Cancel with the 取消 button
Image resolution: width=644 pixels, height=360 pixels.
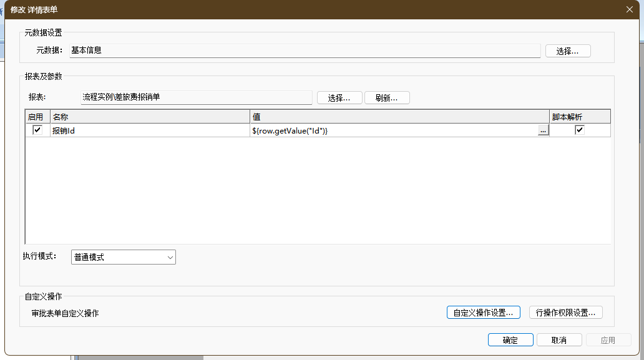pos(559,340)
